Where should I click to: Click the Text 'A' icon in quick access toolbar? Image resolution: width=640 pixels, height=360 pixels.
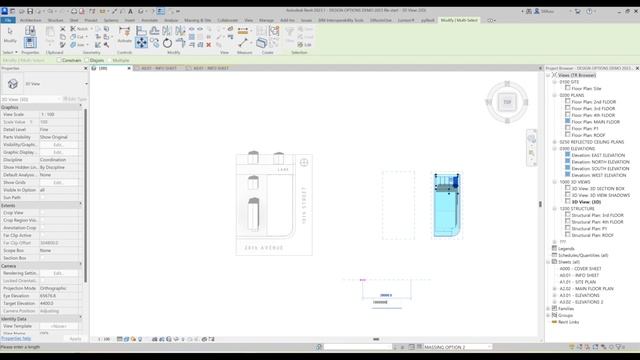coord(131,11)
